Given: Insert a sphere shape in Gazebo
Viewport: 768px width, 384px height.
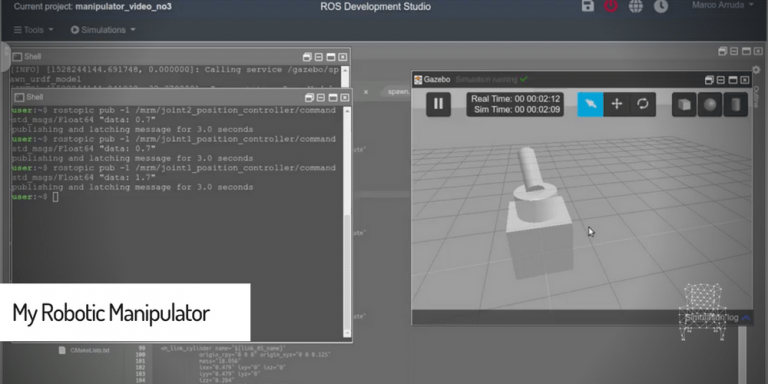Looking at the screenshot, I should click(x=710, y=104).
